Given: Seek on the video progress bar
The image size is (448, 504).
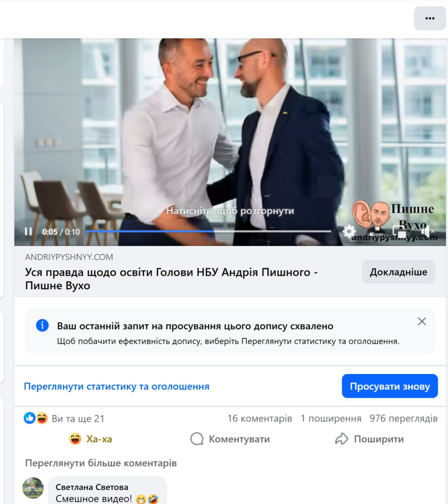Looking at the screenshot, I should click(x=208, y=231).
